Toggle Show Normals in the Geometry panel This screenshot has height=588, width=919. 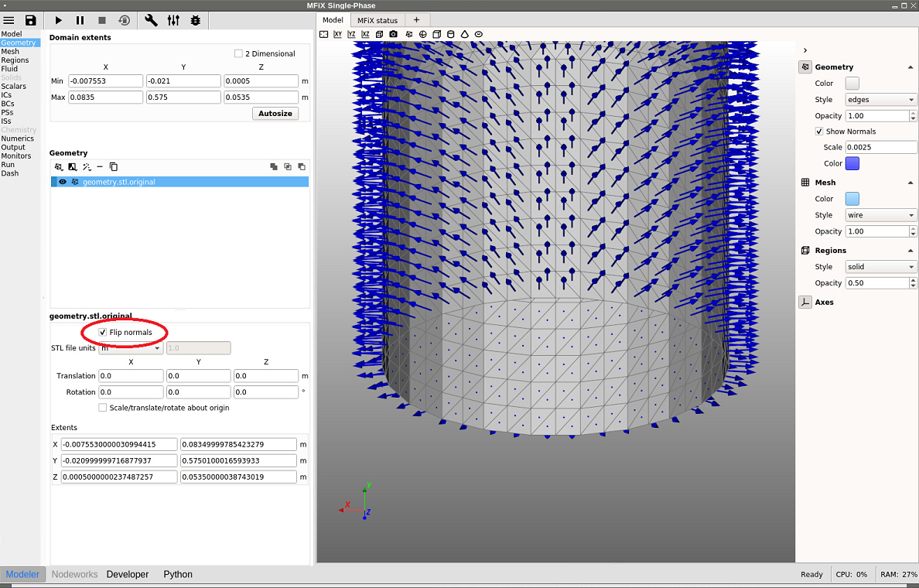pyautogui.click(x=821, y=131)
